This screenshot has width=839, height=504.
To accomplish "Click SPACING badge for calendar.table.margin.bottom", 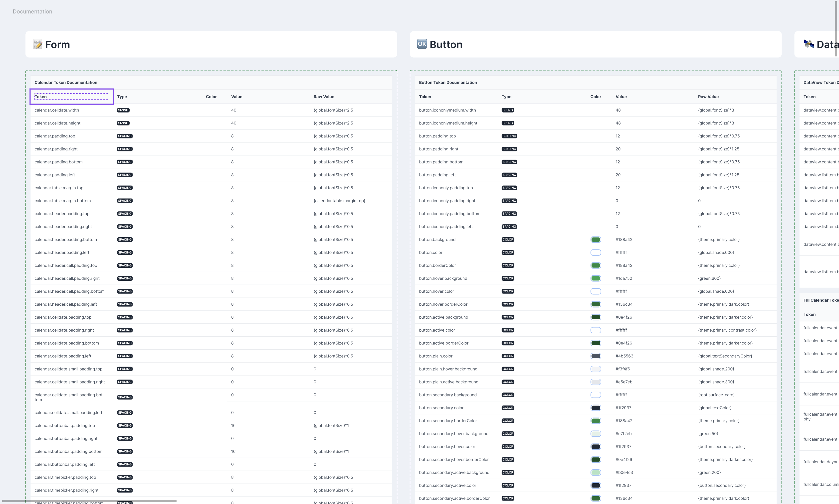I will tap(125, 201).
